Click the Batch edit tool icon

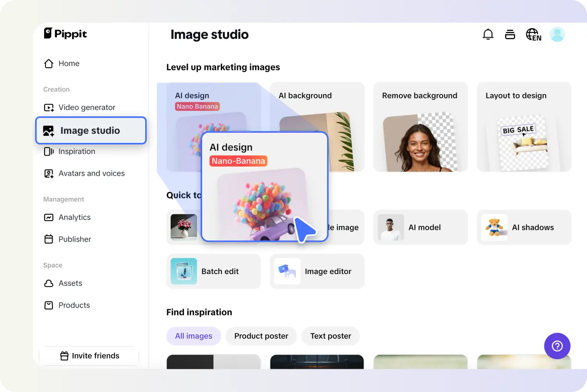coord(183,271)
